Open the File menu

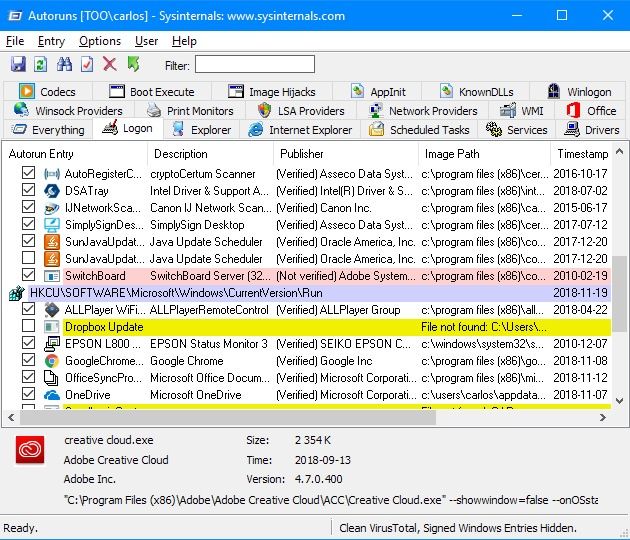(15, 41)
